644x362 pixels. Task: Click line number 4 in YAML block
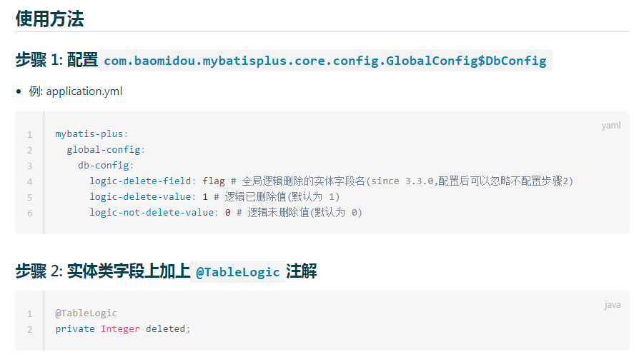click(x=30, y=181)
